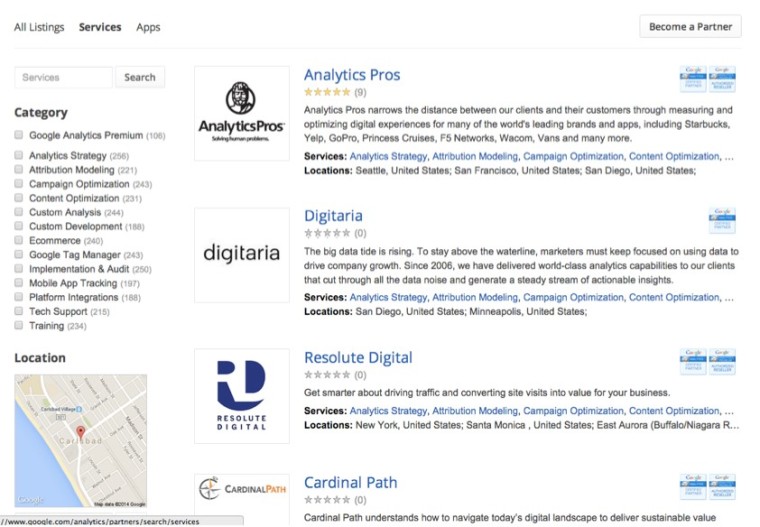The width and height of the screenshot is (760, 527).
Task: Open the Digitaria listing title
Action: pyautogui.click(x=333, y=216)
